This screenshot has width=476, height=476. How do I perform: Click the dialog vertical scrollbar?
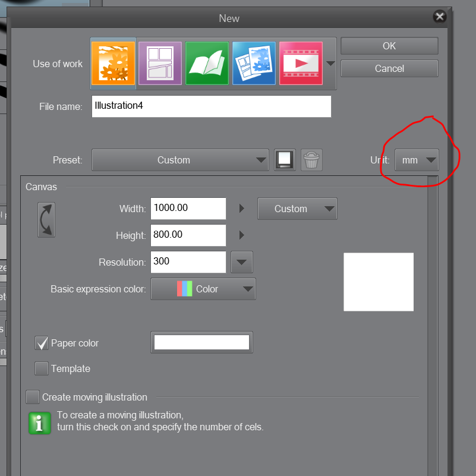tap(433, 326)
